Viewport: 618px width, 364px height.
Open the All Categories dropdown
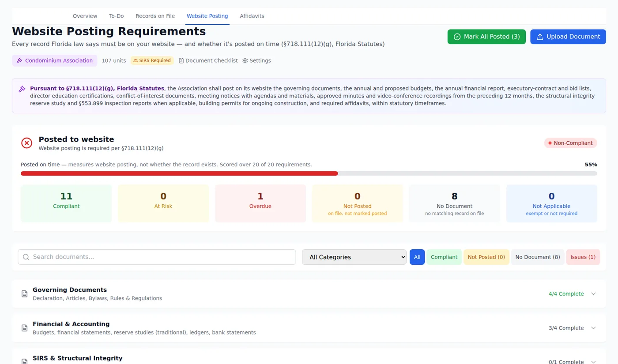(x=354, y=257)
